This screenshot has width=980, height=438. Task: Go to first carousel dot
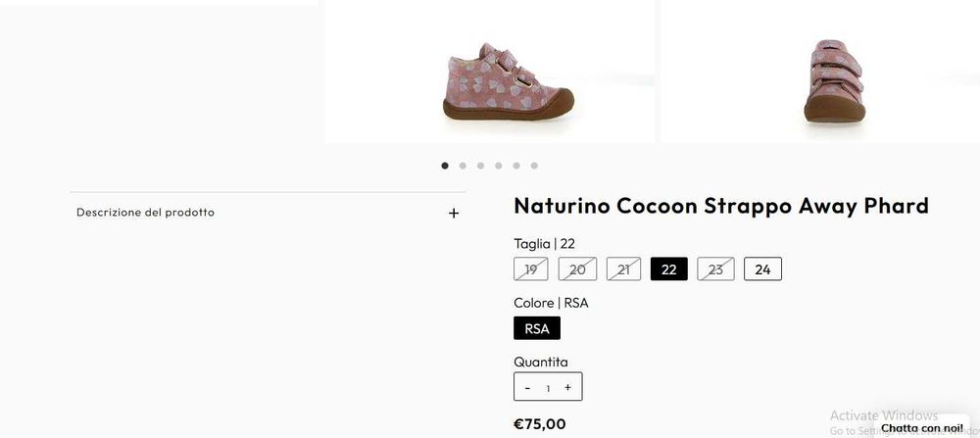pyautogui.click(x=445, y=166)
